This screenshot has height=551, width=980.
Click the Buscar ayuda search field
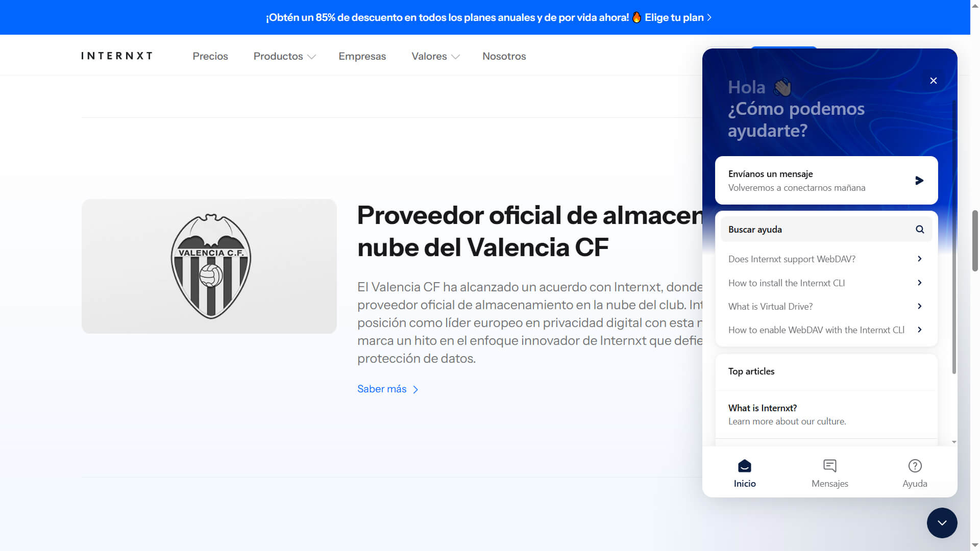826,230
